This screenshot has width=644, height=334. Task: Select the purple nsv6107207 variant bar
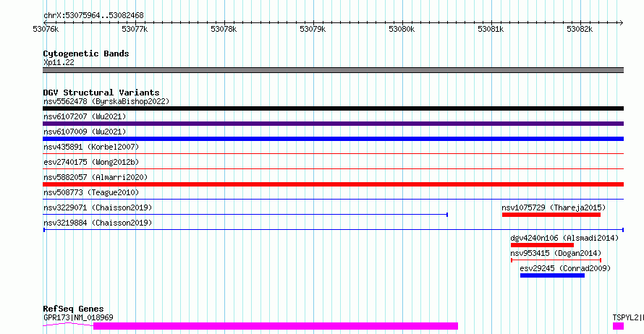coord(333,124)
